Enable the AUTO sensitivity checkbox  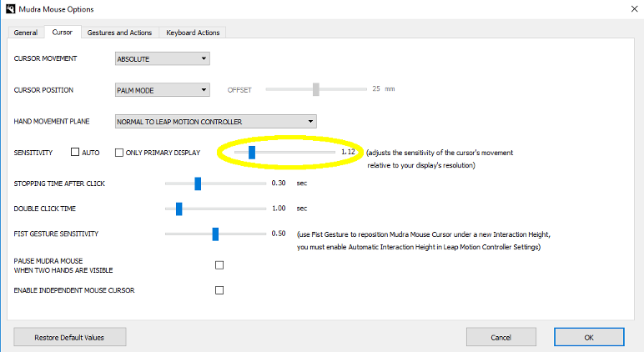(x=75, y=152)
